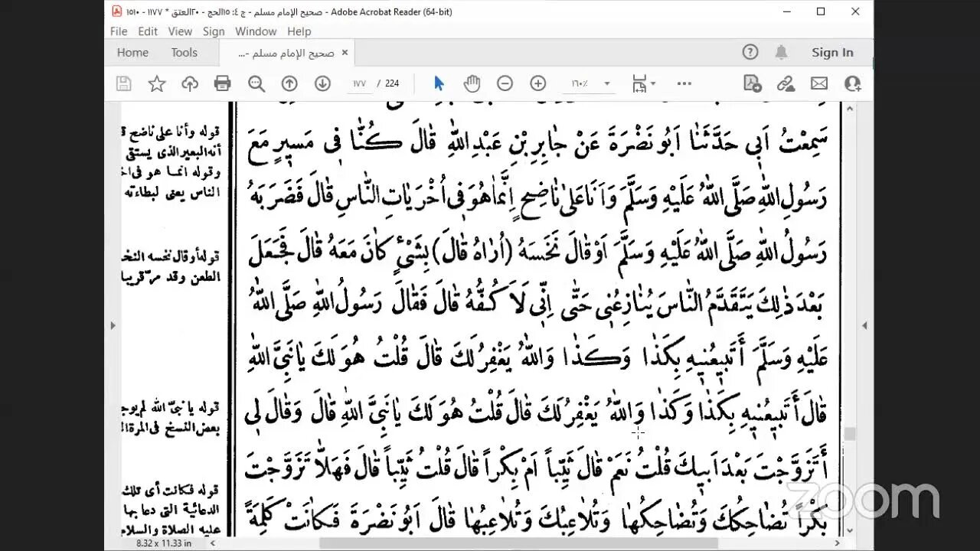Send the file by email
Screen dimensions: 980x551
tap(819, 83)
